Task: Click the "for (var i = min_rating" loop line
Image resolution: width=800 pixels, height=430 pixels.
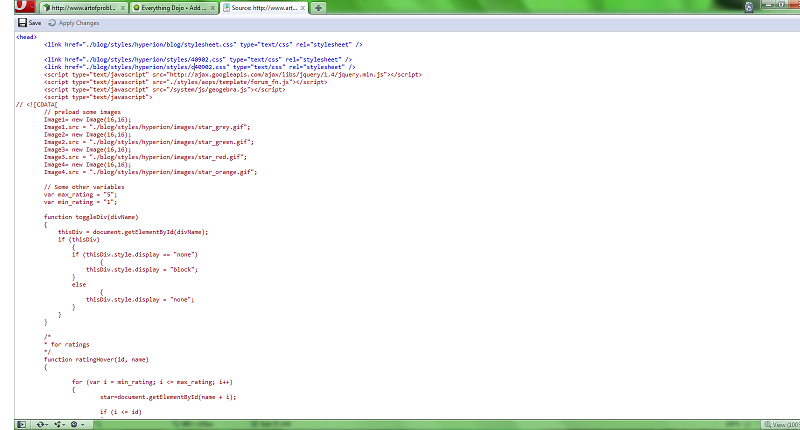Action: (152, 382)
